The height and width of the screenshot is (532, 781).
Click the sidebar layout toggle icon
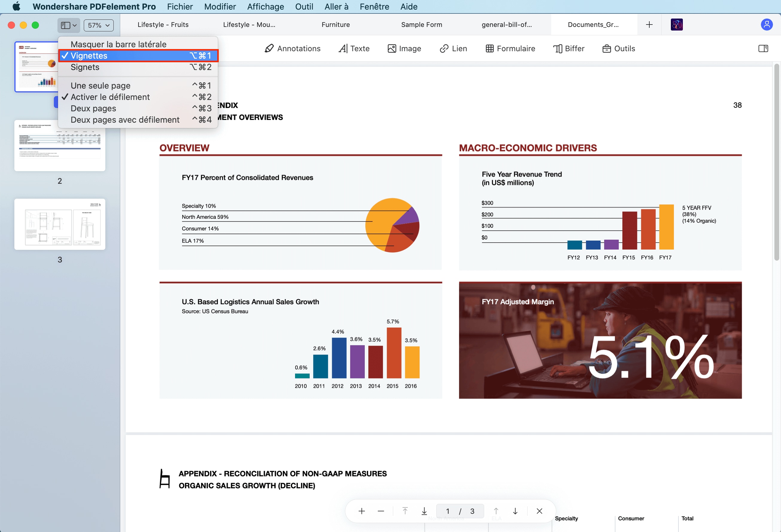(64, 24)
